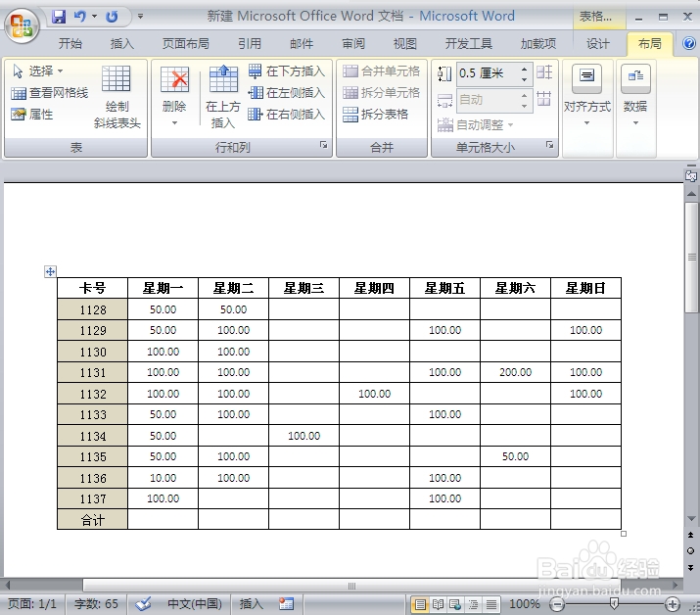The height and width of the screenshot is (615, 700).
Task: Switch to the 设计 table tab
Action: pos(598,44)
